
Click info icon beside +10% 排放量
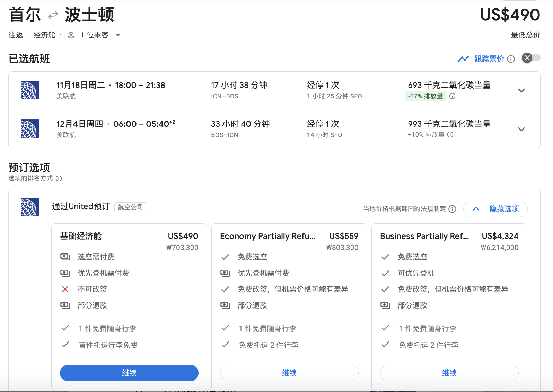coord(450,135)
